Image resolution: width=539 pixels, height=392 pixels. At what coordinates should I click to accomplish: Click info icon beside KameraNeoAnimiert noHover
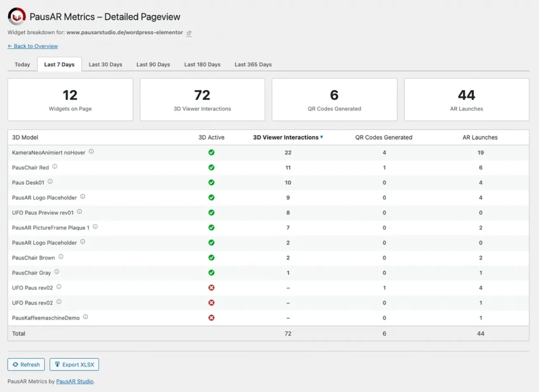click(91, 152)
